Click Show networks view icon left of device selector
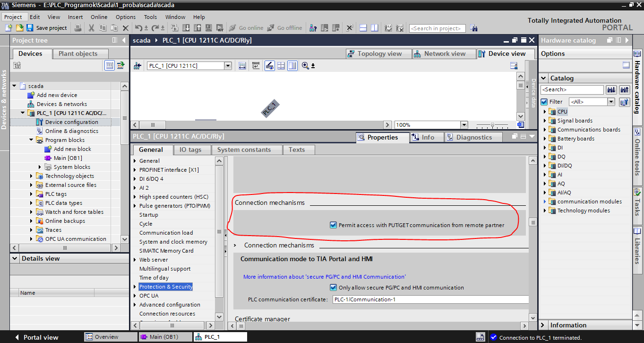644x343 pixels. pyautogui.click(x=137, y=66)
